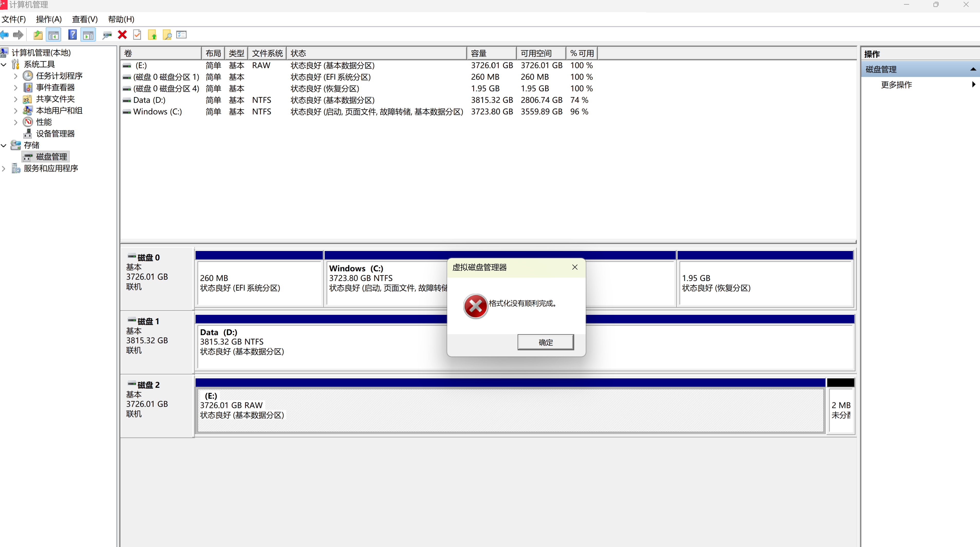Collapse the 磁盘管理 actions section arrow

click(x=973, y=69)
